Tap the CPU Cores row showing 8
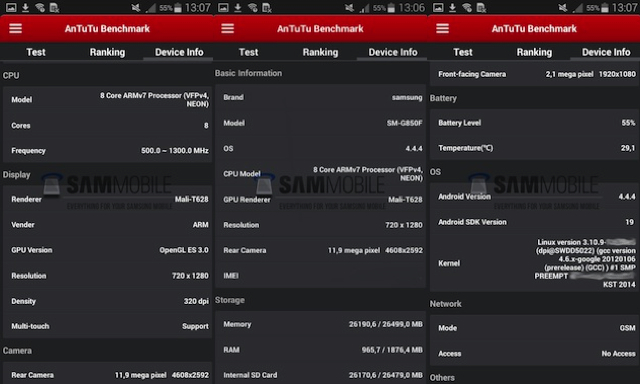This screenshot has height=384, width=640. coord(108,125)
